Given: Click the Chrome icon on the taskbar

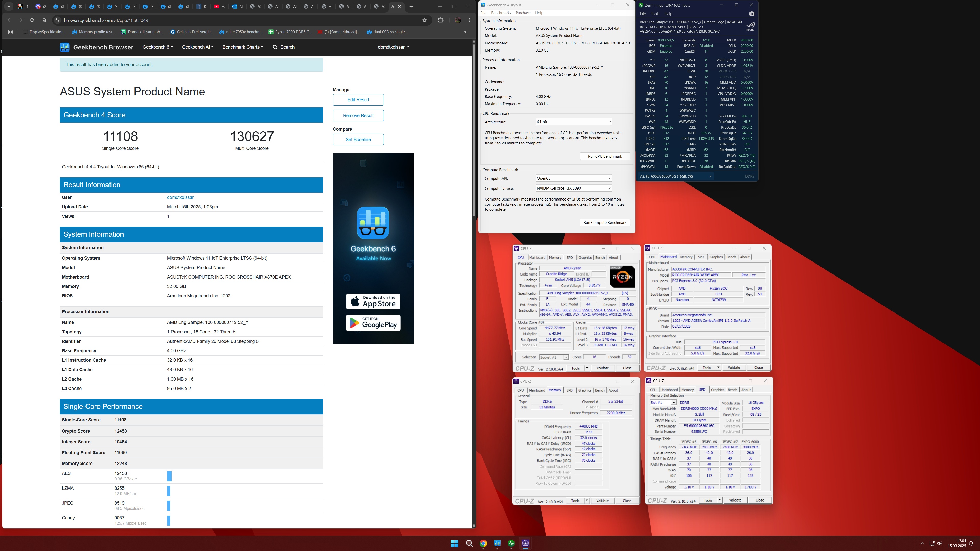Looking at the screenshot, I should click(483, 543).
